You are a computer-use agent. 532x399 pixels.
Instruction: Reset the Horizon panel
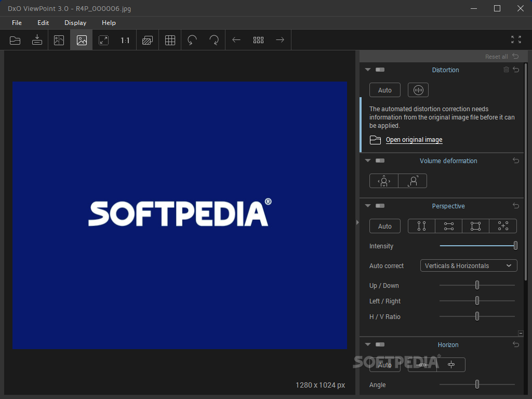pos(516,344)
